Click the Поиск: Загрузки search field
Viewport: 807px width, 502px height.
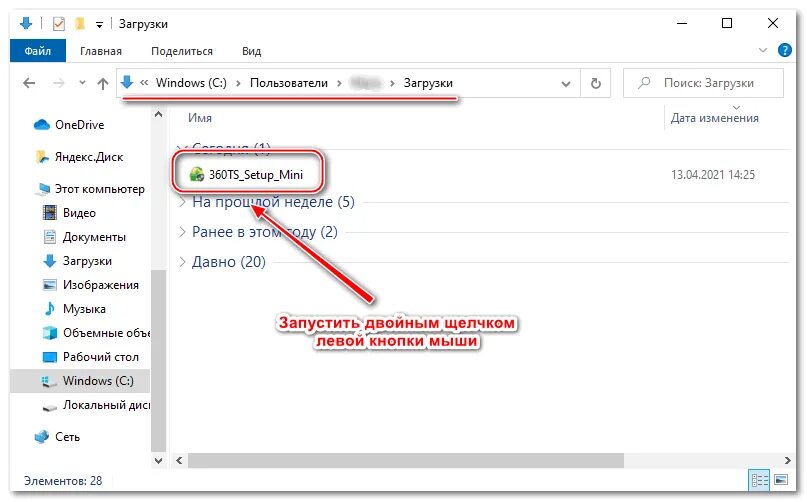click(x=704, y=83)
